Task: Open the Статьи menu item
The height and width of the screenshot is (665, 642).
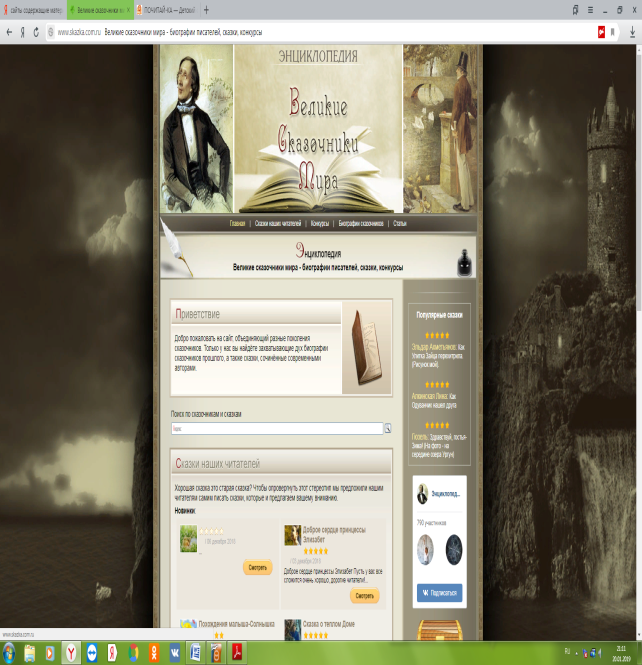Action: pyautogui.click(x=399, y=224)
